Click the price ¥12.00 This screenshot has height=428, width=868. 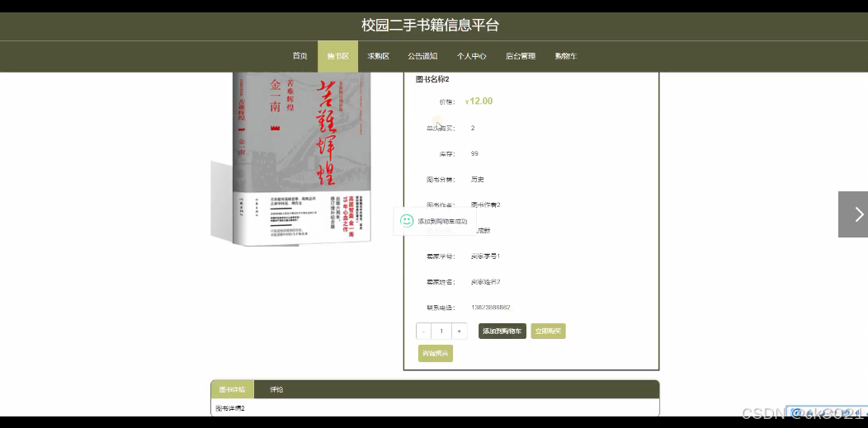click(479, 101)
